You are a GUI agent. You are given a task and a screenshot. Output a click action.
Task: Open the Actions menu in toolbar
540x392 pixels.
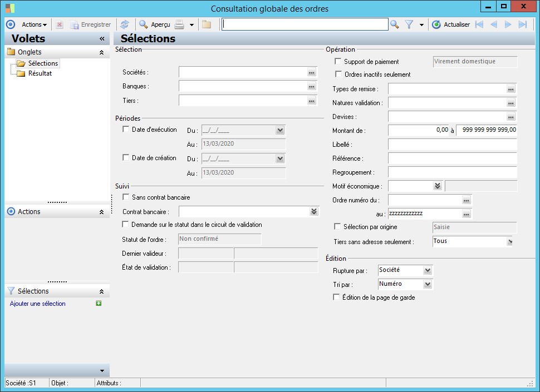[x=34, y=24]
